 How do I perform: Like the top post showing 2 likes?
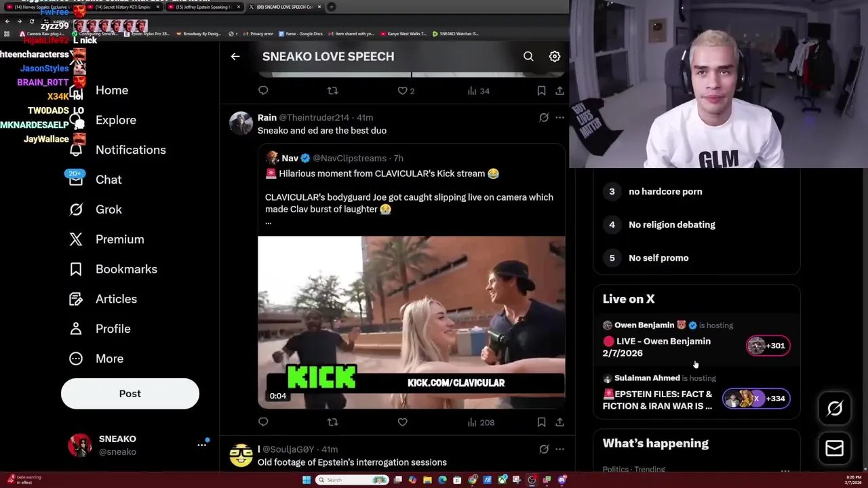pyautogui.click(x=406, y=91)
